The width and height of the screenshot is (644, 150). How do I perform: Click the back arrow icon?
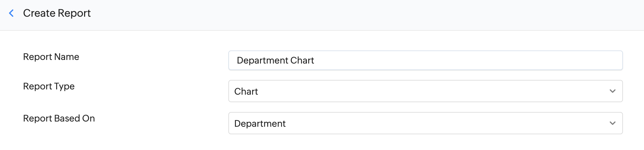pos(11,13)
